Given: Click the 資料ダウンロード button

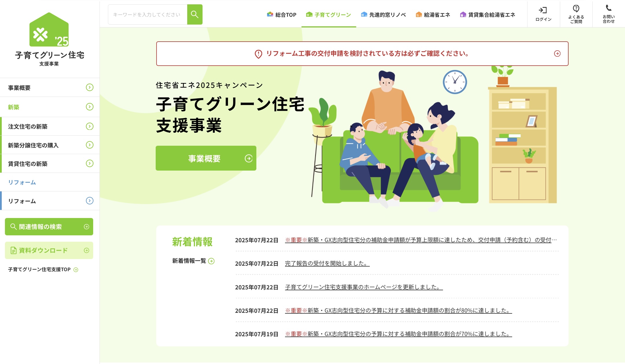Looking at the screenshot, I should tap(49, 250).
